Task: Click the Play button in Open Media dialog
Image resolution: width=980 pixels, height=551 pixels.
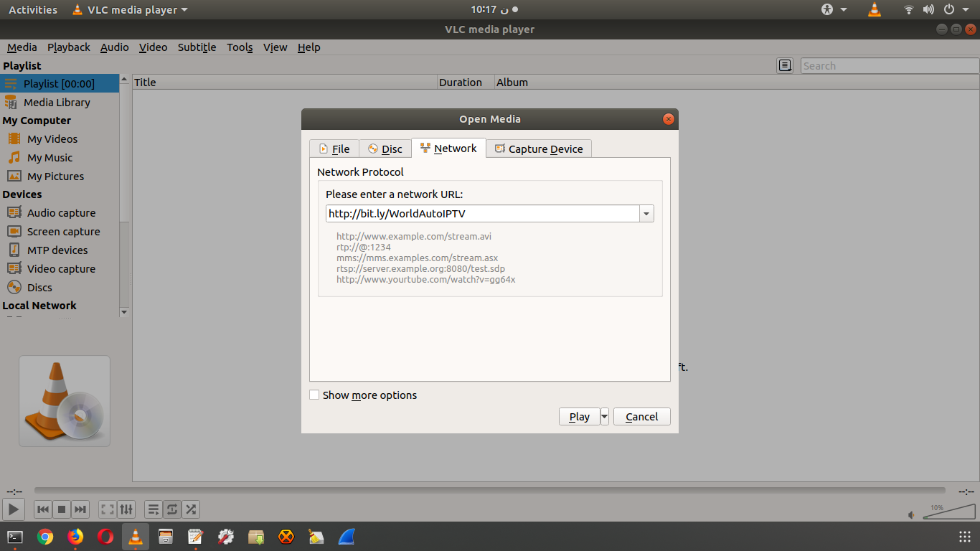Action: pos(579,417)
